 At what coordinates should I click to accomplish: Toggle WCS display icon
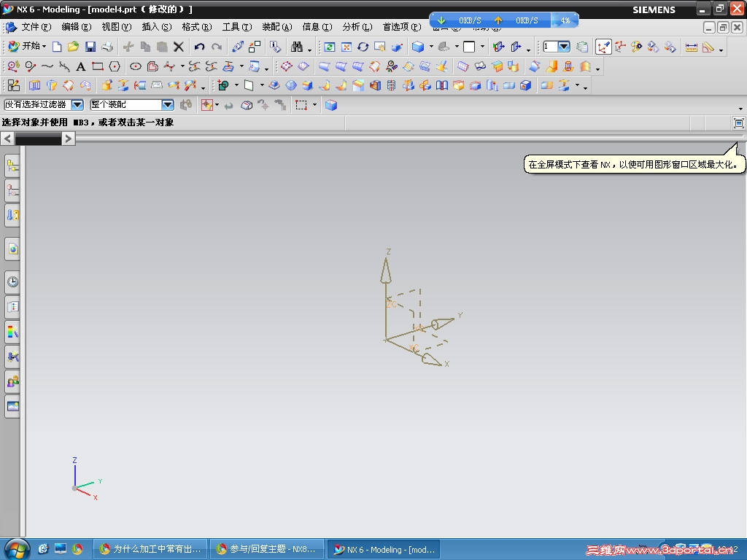(603, 47)
